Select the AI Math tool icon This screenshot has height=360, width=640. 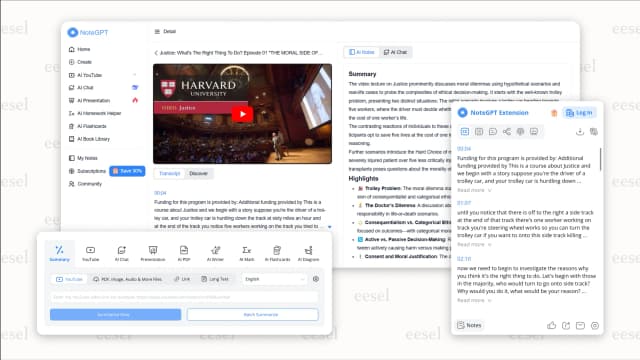tap(247, 253)
